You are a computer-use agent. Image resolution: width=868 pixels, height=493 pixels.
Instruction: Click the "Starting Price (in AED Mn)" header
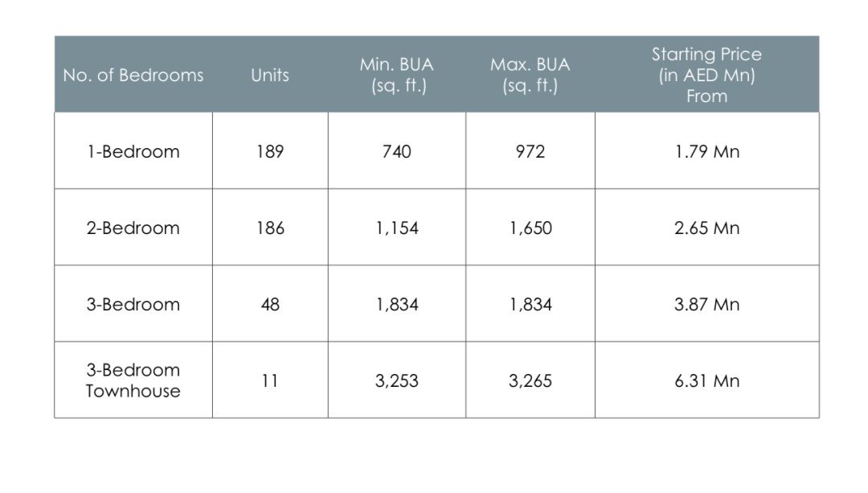tap(706, 75)
